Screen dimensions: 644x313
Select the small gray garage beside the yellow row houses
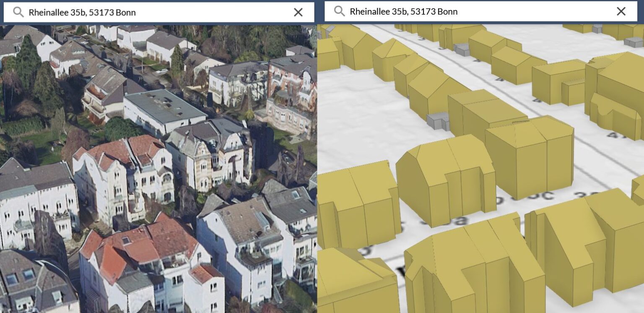click(x=438, y=121)
